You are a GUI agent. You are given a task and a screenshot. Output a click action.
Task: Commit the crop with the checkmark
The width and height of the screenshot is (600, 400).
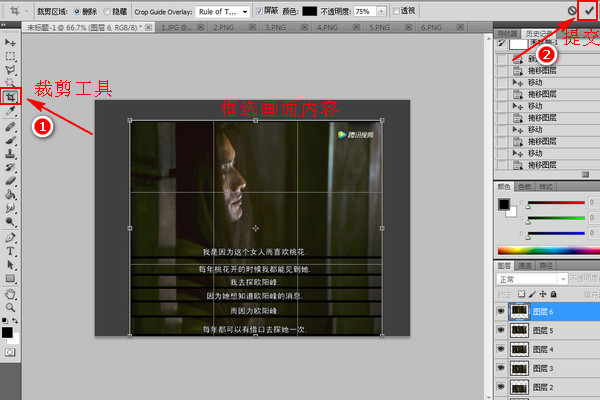[x=589, y=11]
